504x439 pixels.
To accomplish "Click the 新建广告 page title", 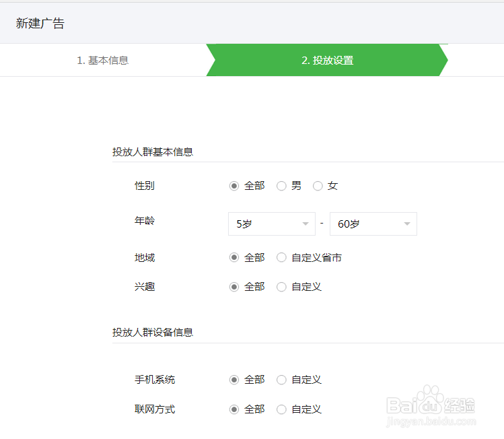I will click(40, 24).
